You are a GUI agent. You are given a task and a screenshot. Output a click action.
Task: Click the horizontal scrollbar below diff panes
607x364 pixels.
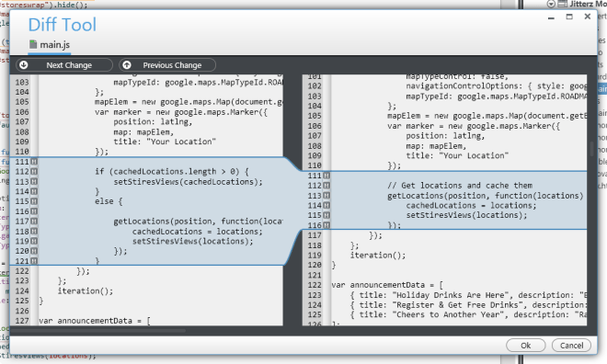[x=98, y=331]
